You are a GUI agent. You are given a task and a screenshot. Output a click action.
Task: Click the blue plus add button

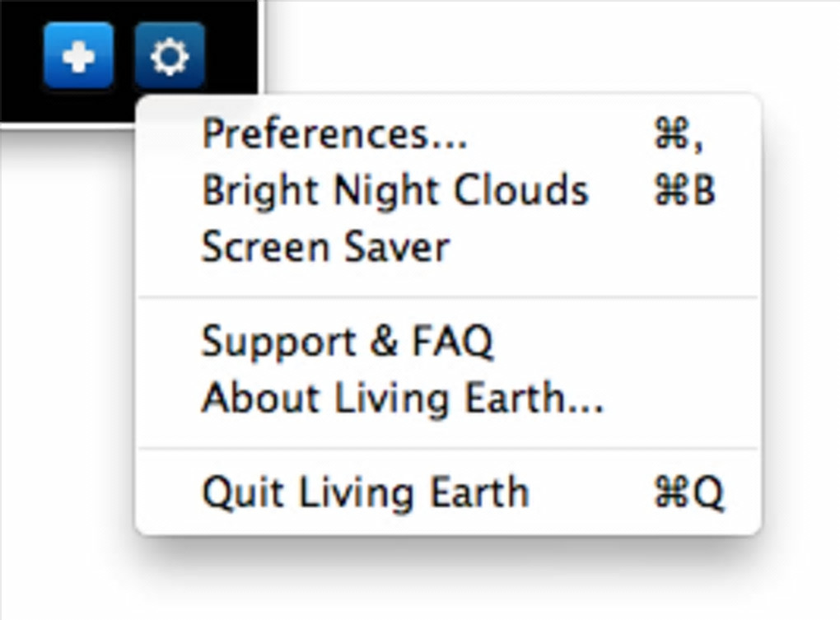coord(79,55)
